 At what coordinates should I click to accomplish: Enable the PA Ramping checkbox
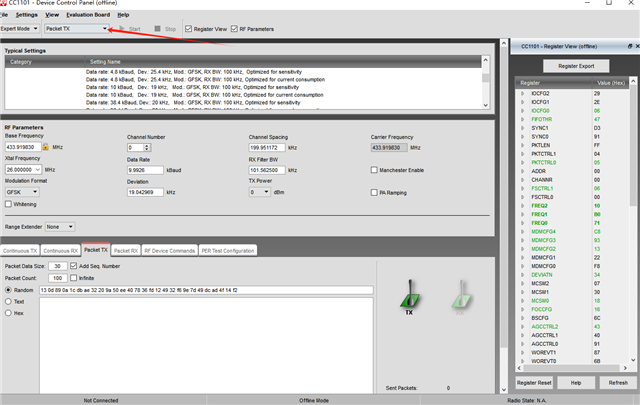374,192
